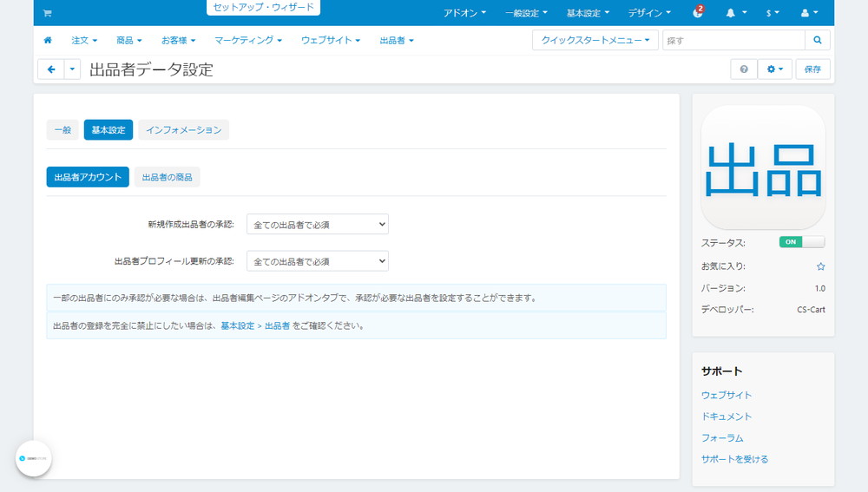Click the サポートを受ける link
Image resolution: width=868 pixels, height=492 pixels.
click(x=734, y=459)
